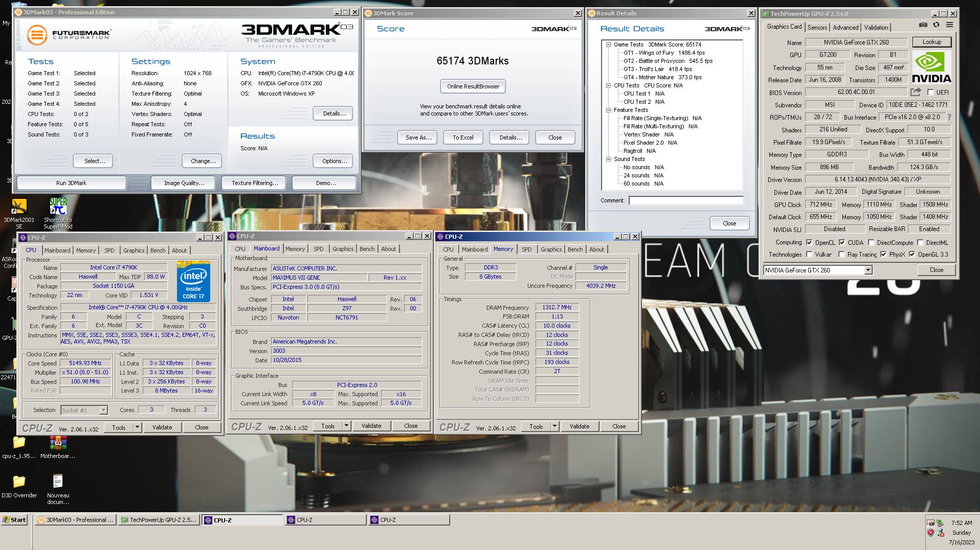Refresh GPU-Z readings using the refresh icon
This screenshot has height=550, width=980.
pos(936,25)
